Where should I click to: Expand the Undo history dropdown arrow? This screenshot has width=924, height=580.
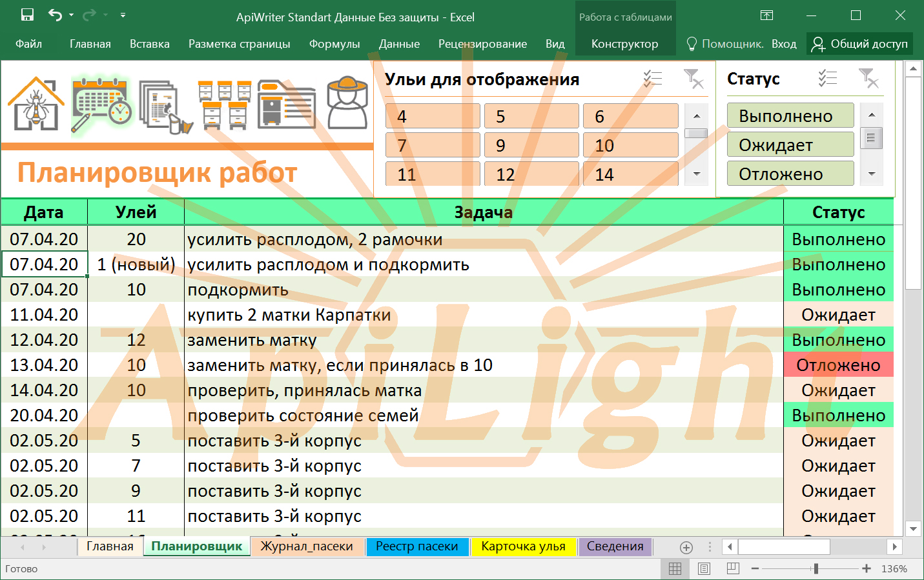tap(71, 15)
